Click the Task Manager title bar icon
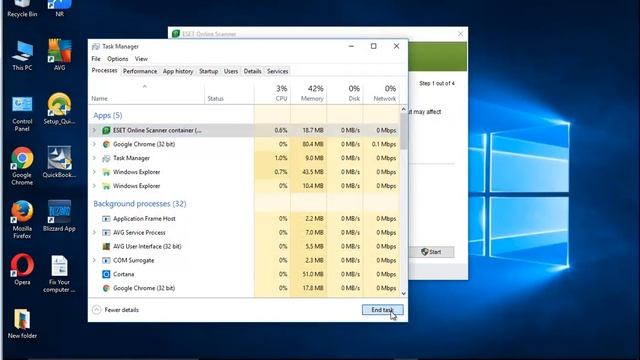640x360 pixels. (x=96, y=47)
